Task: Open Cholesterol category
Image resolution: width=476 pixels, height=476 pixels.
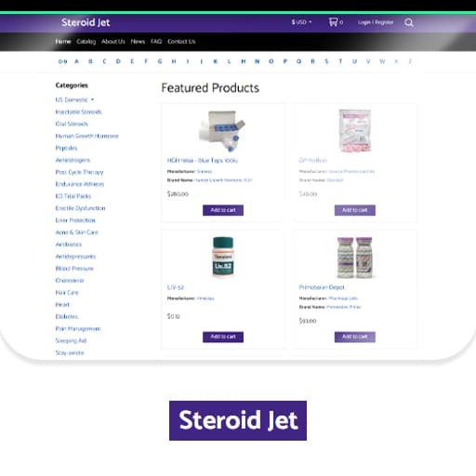Action: (70, 281)
